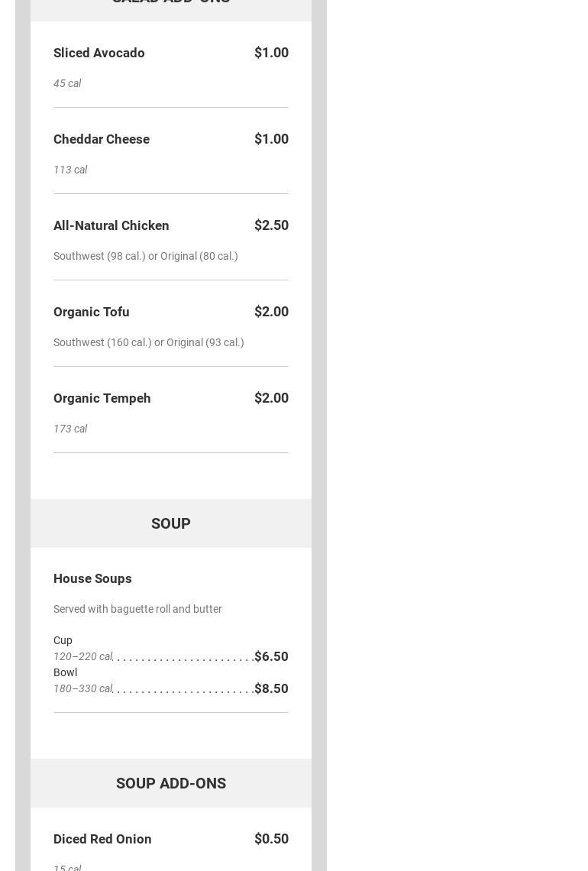Click the All-Natural Chicken item name

coord(111,225)
